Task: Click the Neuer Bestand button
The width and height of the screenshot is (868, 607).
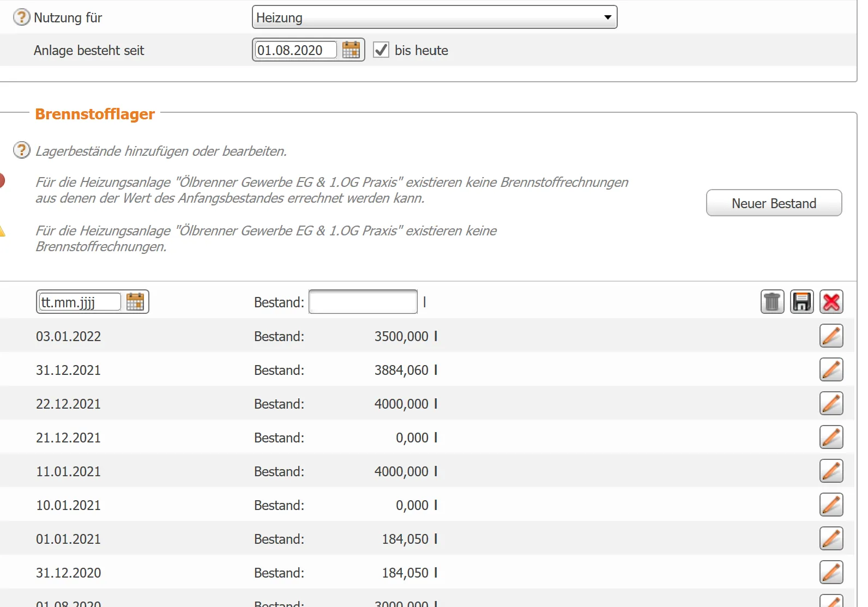Action: point(773,203)
